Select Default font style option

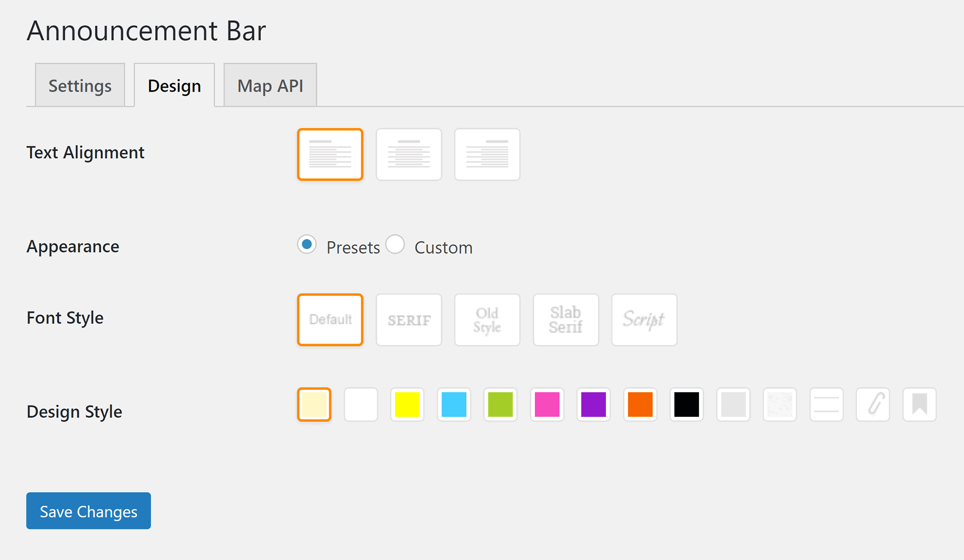tap(330, 320)
